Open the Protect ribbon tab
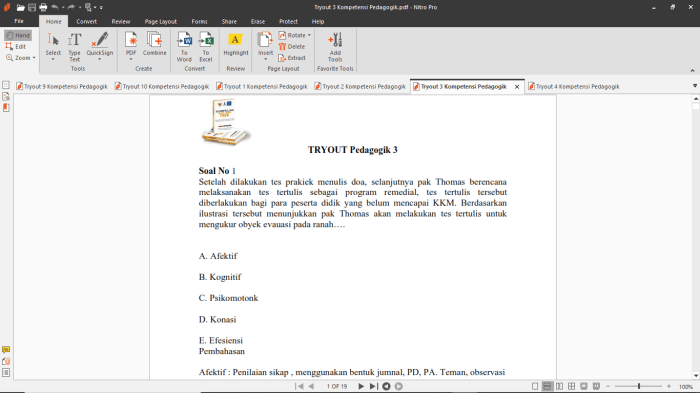This screenshot has height=393, width=700. (x=288, y=21)
